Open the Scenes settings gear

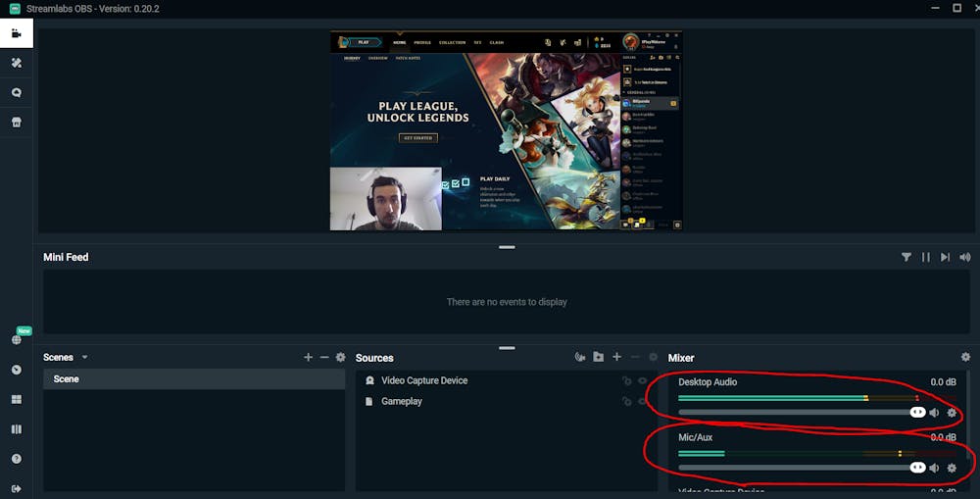(340, 357)
